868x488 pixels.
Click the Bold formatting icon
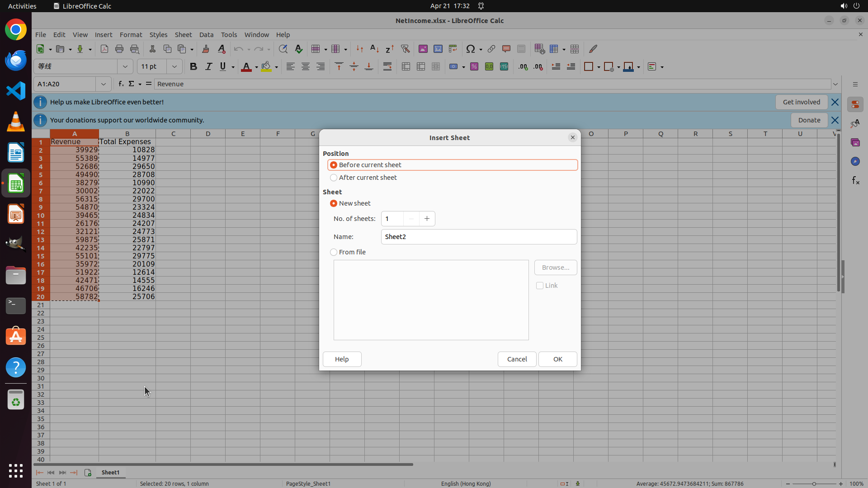[x=193, y=67]
